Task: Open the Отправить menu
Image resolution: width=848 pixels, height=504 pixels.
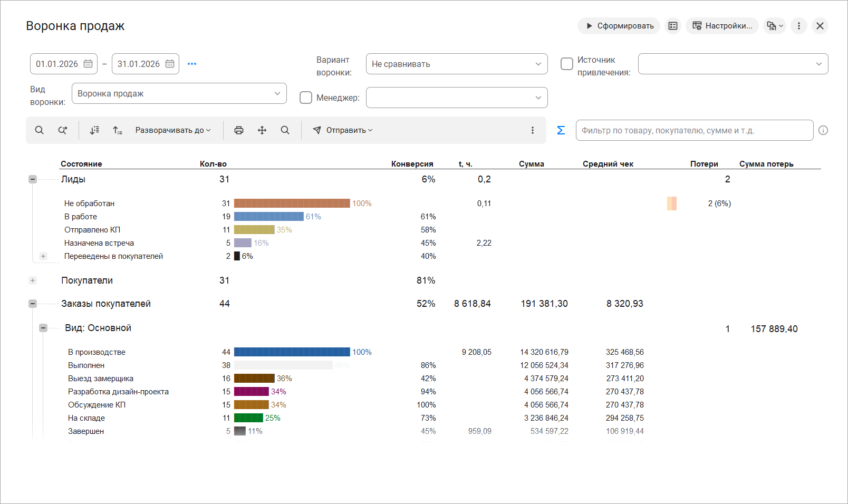Action: pos(343,130)
